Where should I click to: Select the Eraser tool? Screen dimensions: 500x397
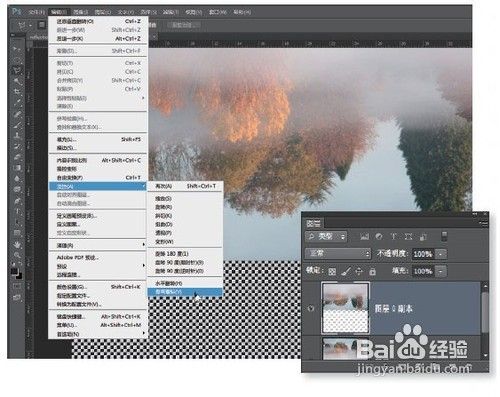pos(17,157)
